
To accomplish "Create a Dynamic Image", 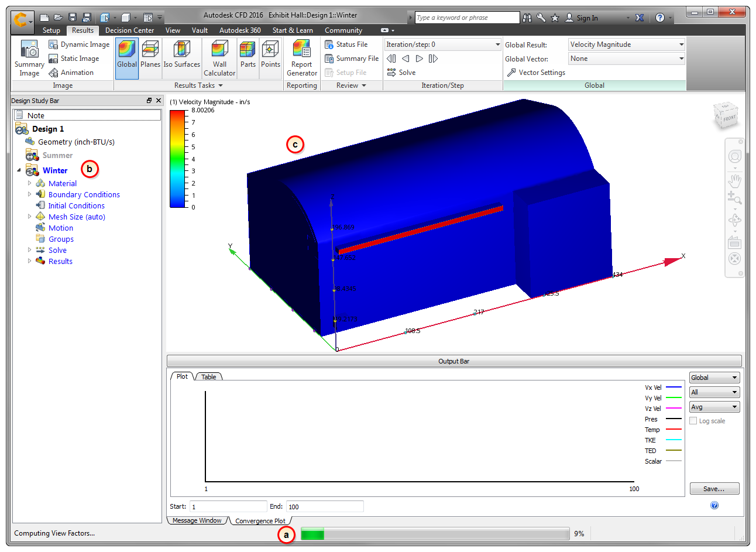I will pyautogui.click(x=79, y=44).
